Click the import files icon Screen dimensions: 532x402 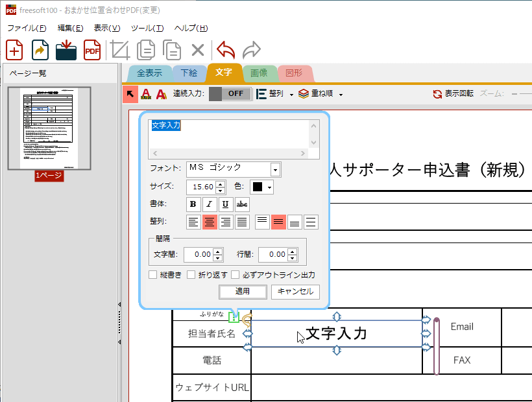point(66,50)
